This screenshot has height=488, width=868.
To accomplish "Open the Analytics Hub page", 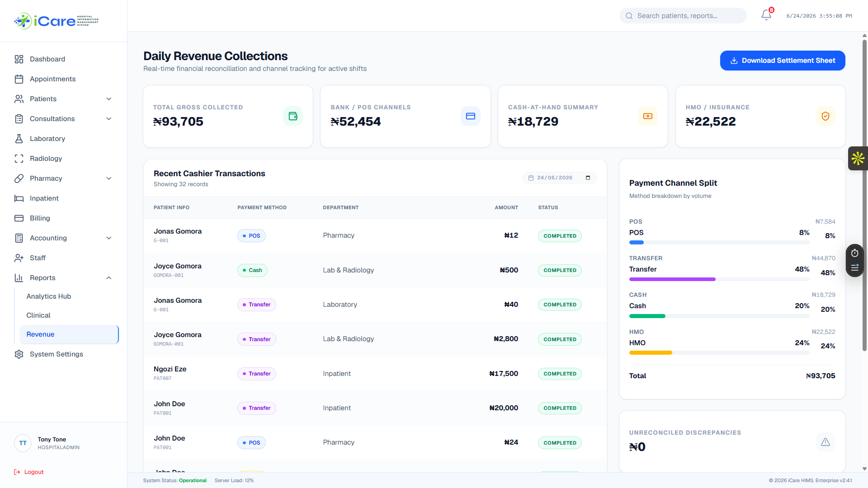I will point(49,296).
